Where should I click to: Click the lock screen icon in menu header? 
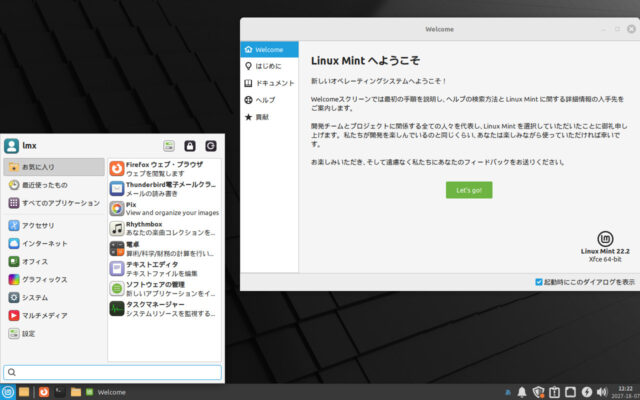(x=190, y=146)
